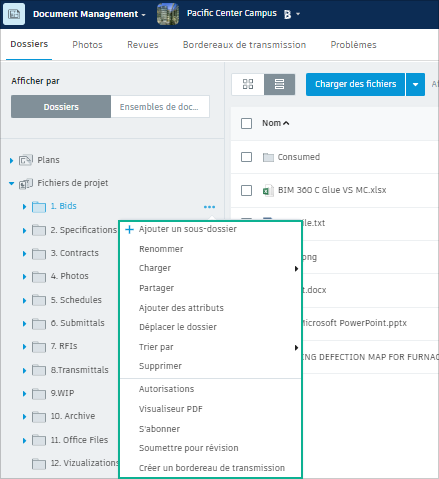This screenshot has height=479, width=439.
Task: Switch to list view layout
Action: 279,84
